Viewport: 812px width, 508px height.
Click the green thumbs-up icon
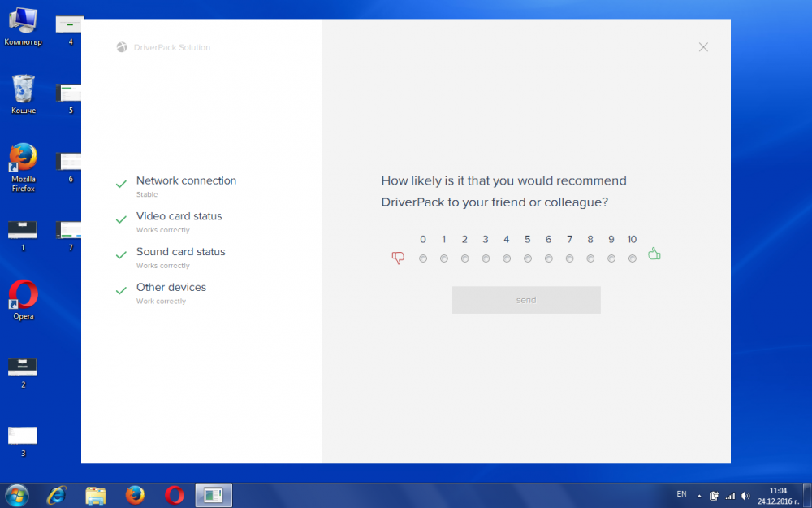654,254
